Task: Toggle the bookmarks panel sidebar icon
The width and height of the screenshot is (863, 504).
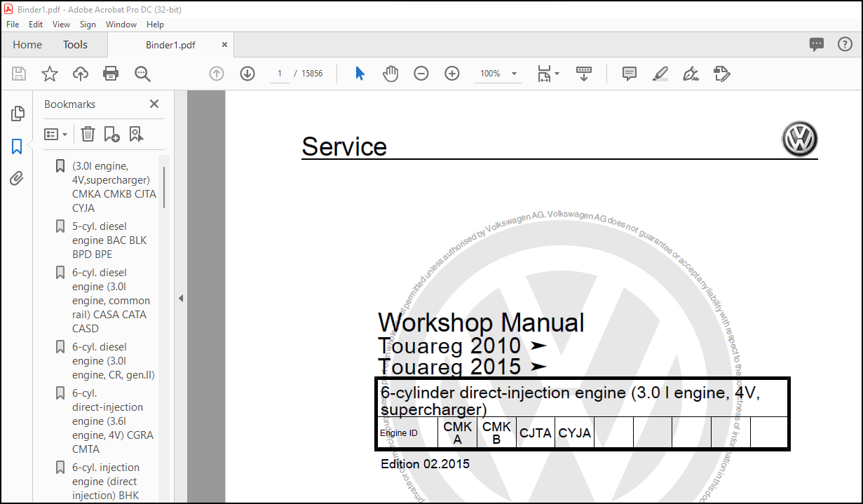Action: [18, 147]
